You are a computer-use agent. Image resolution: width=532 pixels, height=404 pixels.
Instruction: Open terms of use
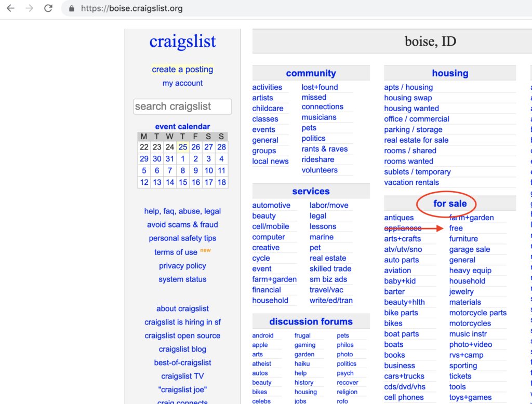point(176,252)
